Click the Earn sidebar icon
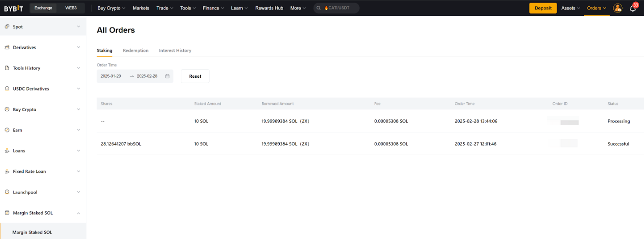 pyautogui.click(x=7, y=130)
